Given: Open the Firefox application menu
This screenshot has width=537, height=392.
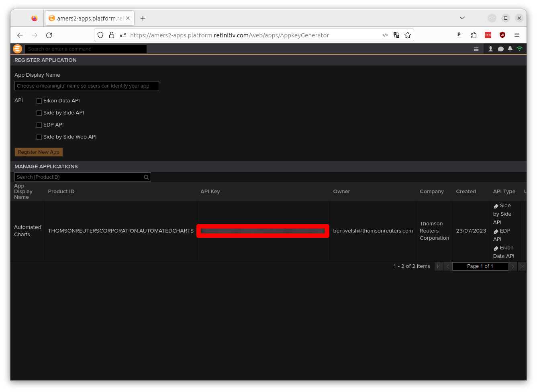Looking at the screenshot, I should [x=517, y=35].
